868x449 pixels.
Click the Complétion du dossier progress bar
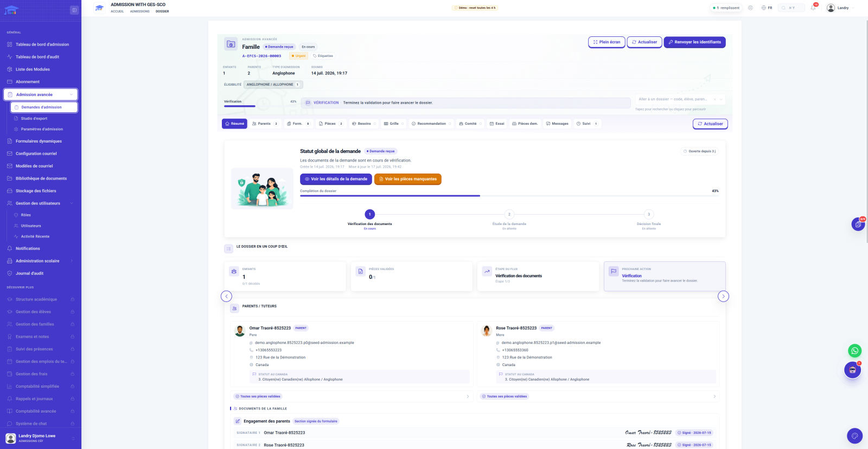click(x=509, y=196)
